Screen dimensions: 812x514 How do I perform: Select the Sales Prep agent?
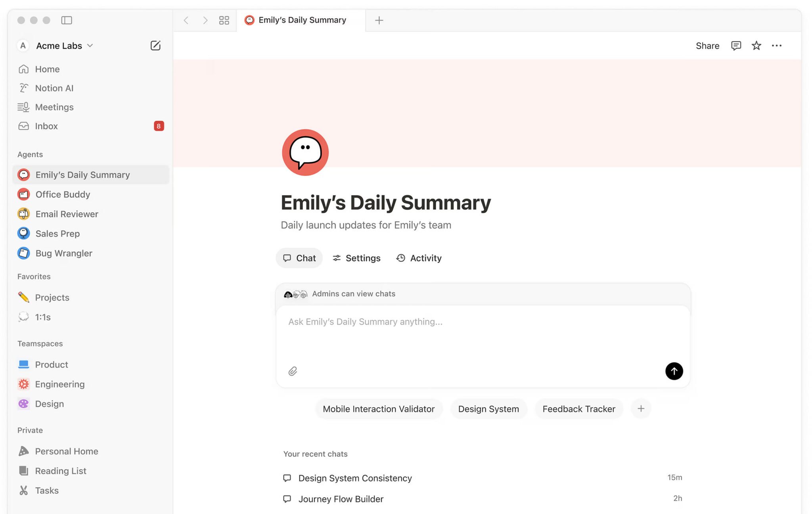tap(58, 234)
